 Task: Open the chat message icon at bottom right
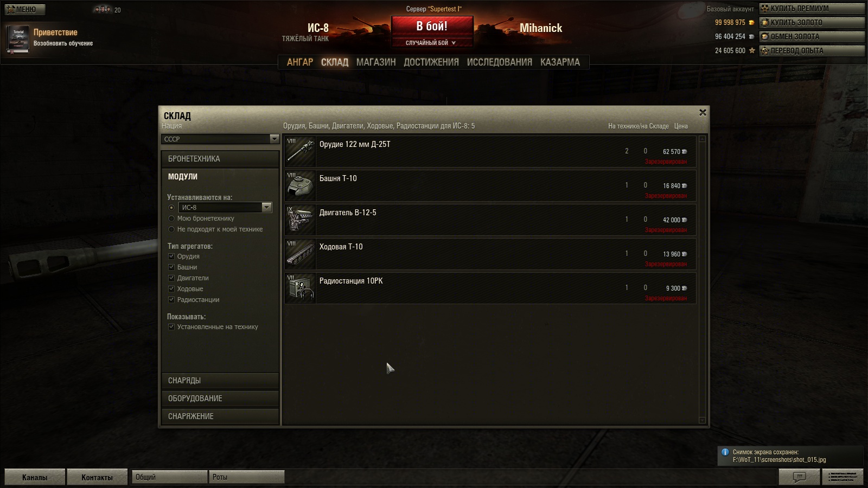[799, 477]
